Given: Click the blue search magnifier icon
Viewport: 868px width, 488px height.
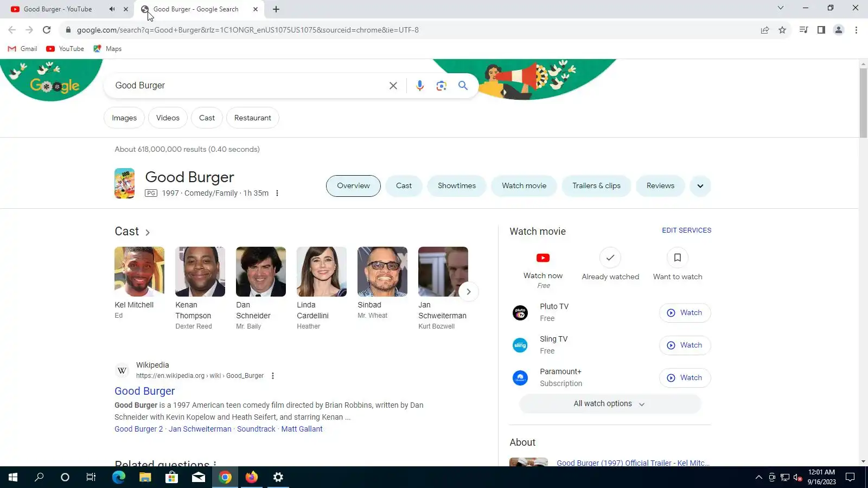Looking at the screenshot, I should click(463, 86).
